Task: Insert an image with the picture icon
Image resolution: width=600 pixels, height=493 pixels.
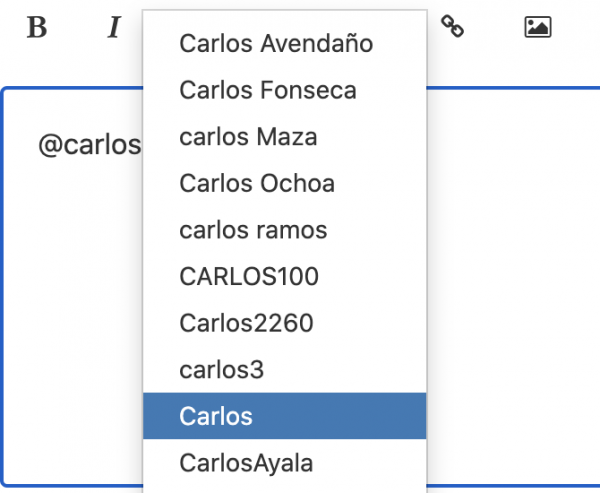Action: [x=538, y=27]
